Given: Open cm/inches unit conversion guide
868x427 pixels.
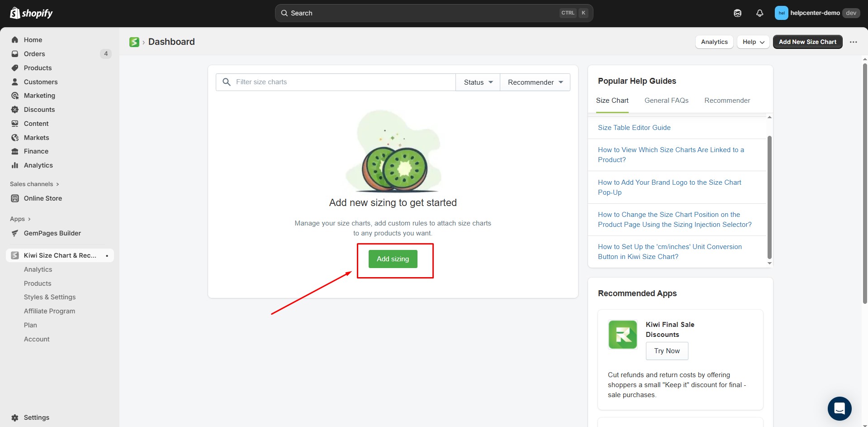Looking at the screenshot, I should point(670,252).
